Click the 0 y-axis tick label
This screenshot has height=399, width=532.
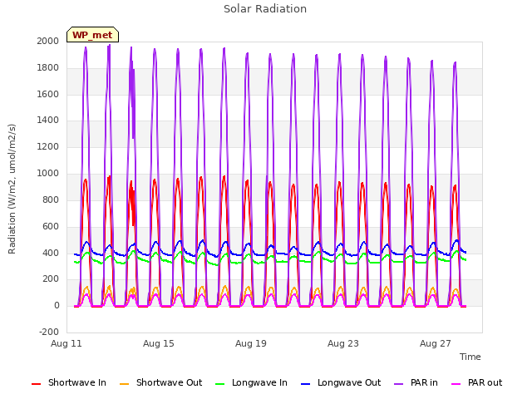pos(57,305)
